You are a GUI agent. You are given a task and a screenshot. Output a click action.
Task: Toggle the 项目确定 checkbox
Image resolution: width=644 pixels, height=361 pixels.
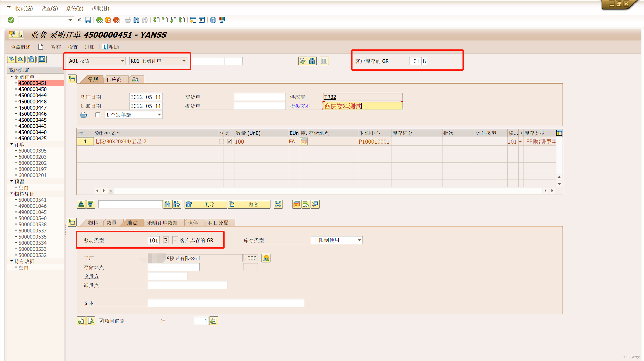pos(101,321)
